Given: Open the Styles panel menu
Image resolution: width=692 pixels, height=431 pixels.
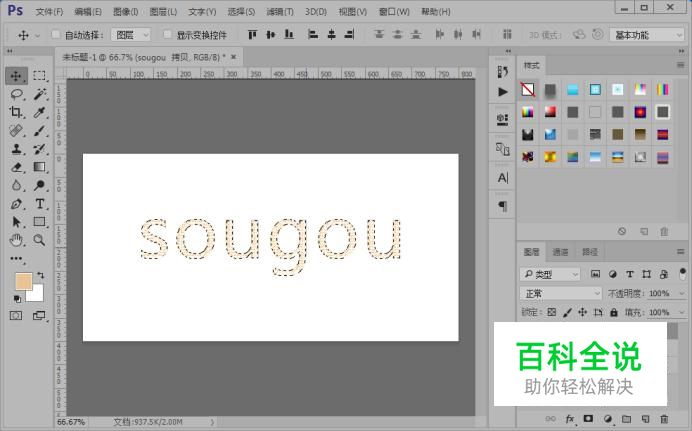Looking at the screenshot, I should click(680, 65).
